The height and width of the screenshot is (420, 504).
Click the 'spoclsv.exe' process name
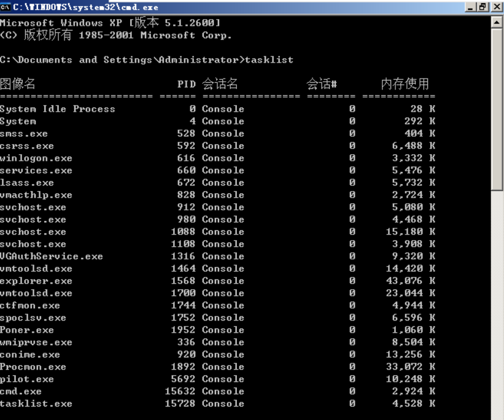pos(33,317)
